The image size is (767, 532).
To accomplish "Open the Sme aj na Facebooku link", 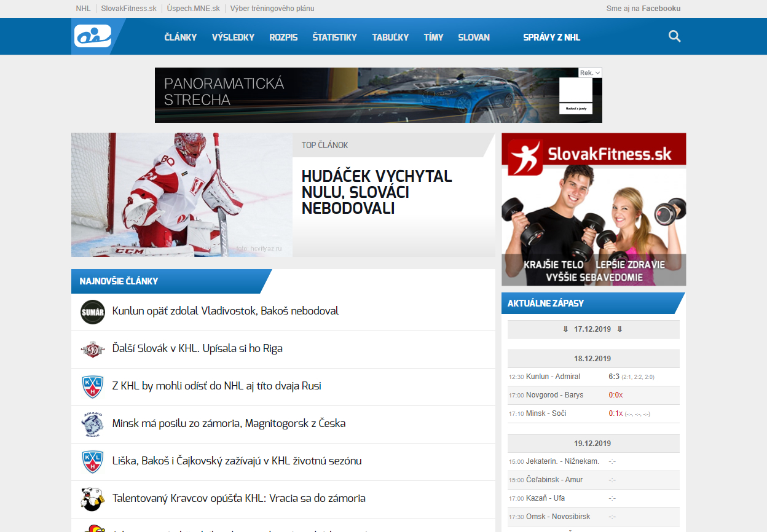I will click(x=643, y=9).
